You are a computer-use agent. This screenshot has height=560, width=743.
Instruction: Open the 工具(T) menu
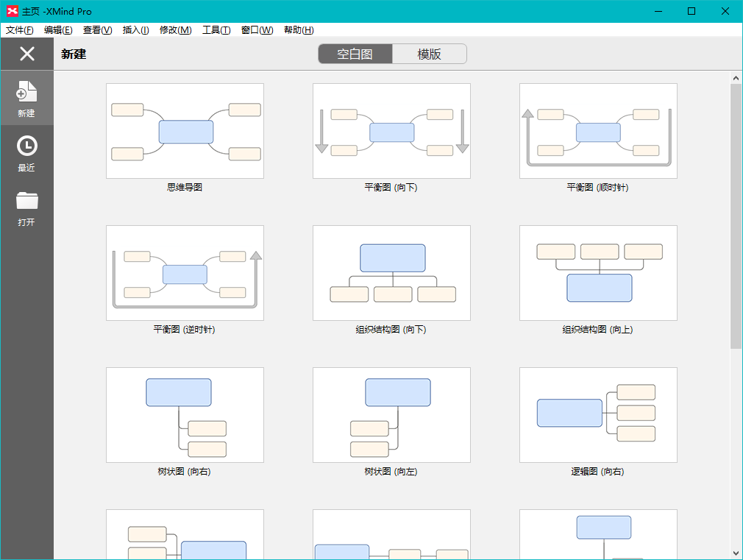(216, 30)
